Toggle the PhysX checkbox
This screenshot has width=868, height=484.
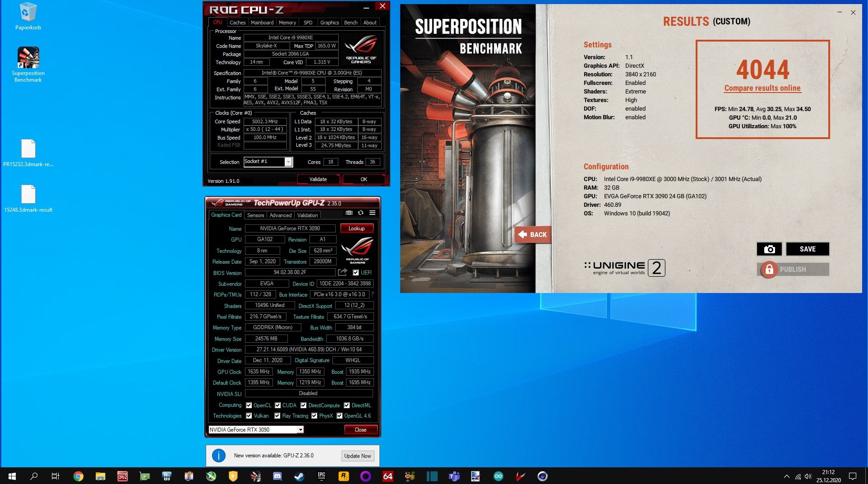coord(314,415)
